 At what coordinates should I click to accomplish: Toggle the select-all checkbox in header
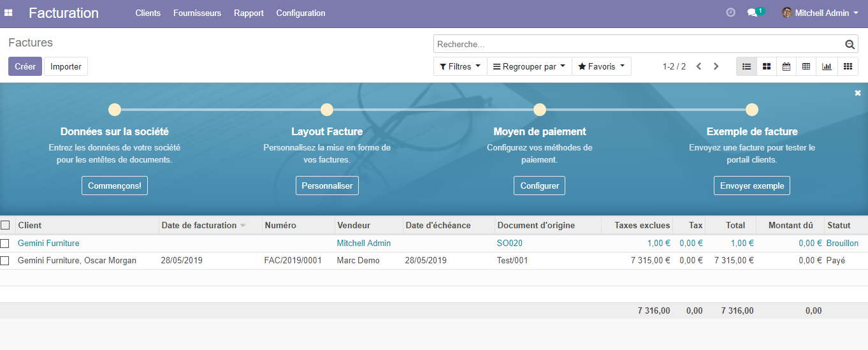(5, 225)
